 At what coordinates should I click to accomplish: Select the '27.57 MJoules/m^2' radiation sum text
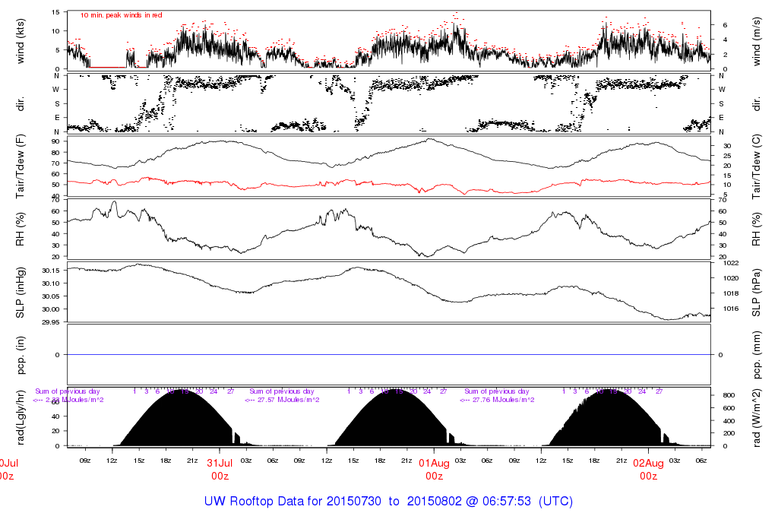click(289, 400)
